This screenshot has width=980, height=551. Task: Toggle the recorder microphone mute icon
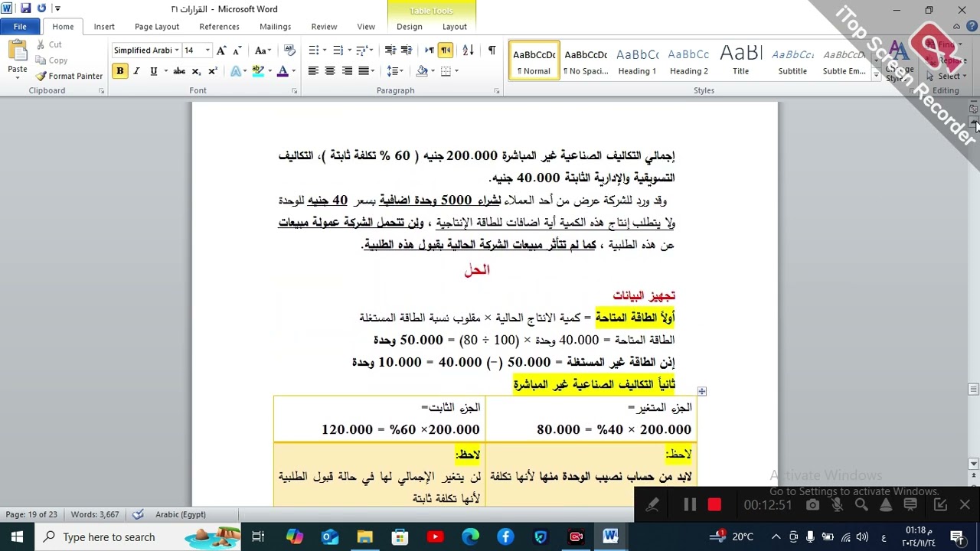[x=837, y=505]
